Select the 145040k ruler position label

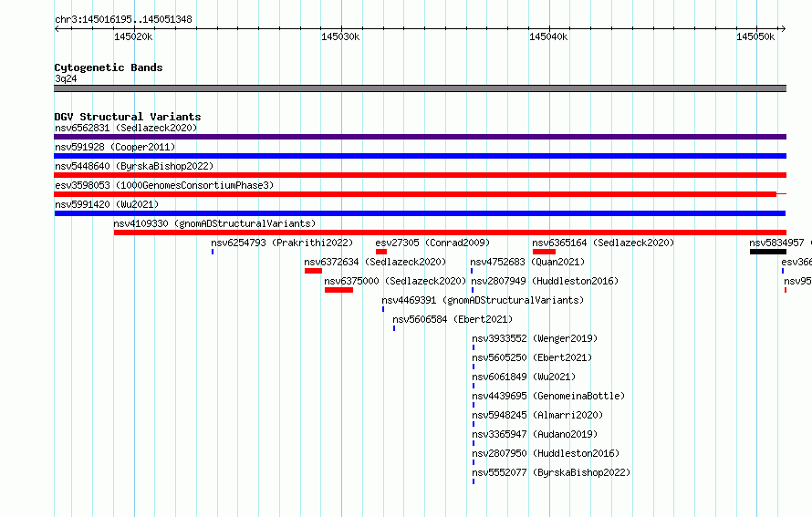click(548, 36)
